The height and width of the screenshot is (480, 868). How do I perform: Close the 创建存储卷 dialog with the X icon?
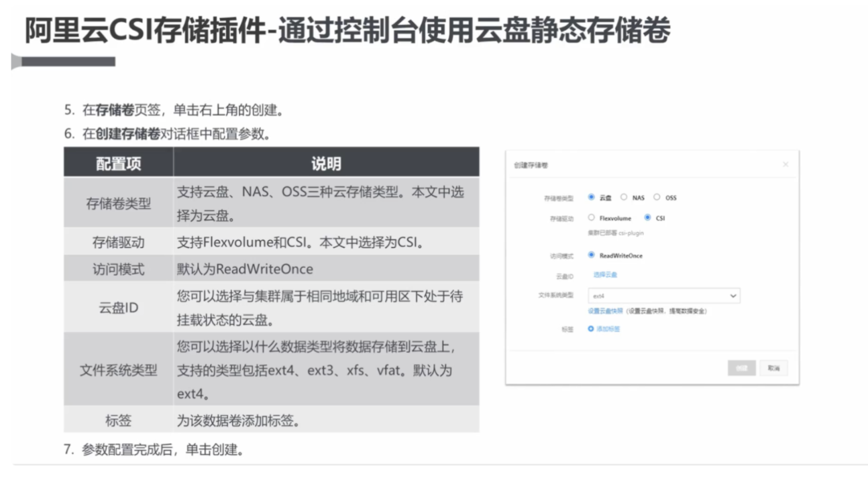[x=785, y=164]
